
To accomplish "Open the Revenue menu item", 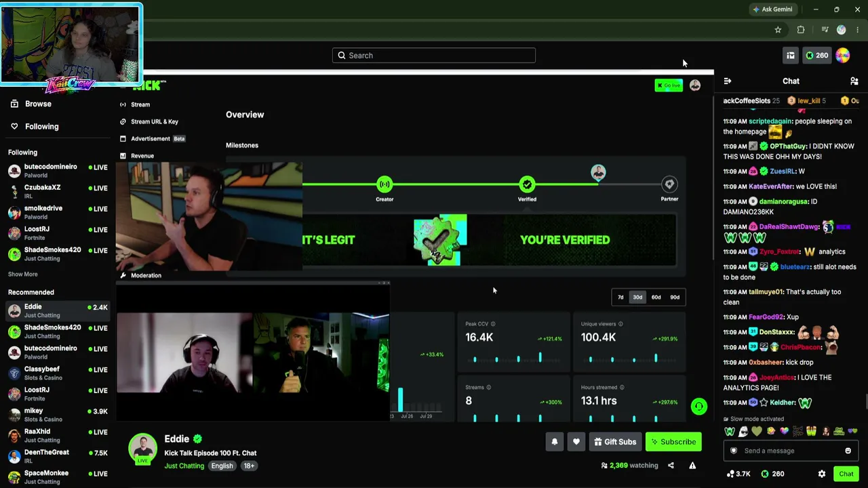I will (137, 156).
